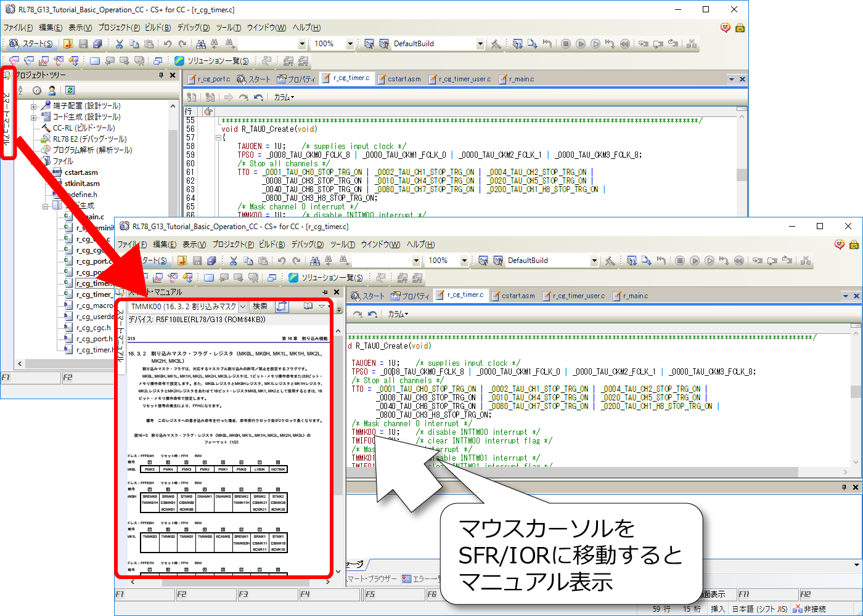This screenshot has height=616, width=863.
Task: Toggle the pin on the Smart Manual panel
Action: [325, 292]
